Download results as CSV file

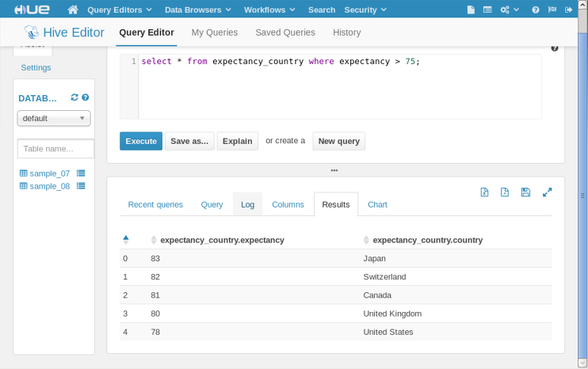505,192
